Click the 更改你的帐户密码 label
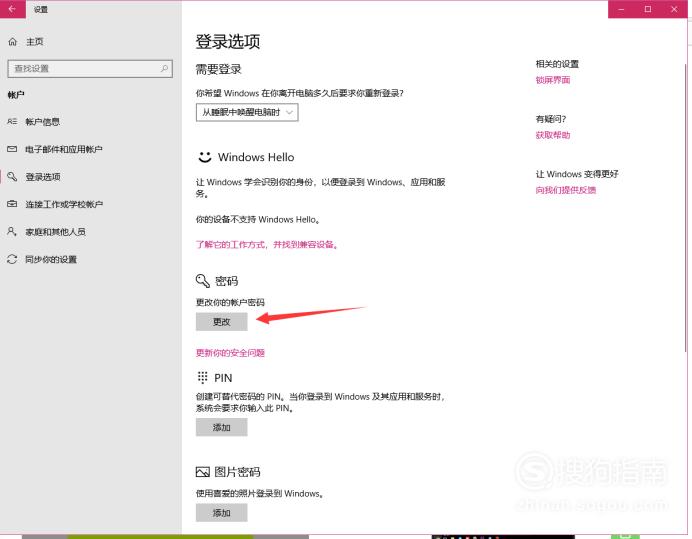 point(230,302)
